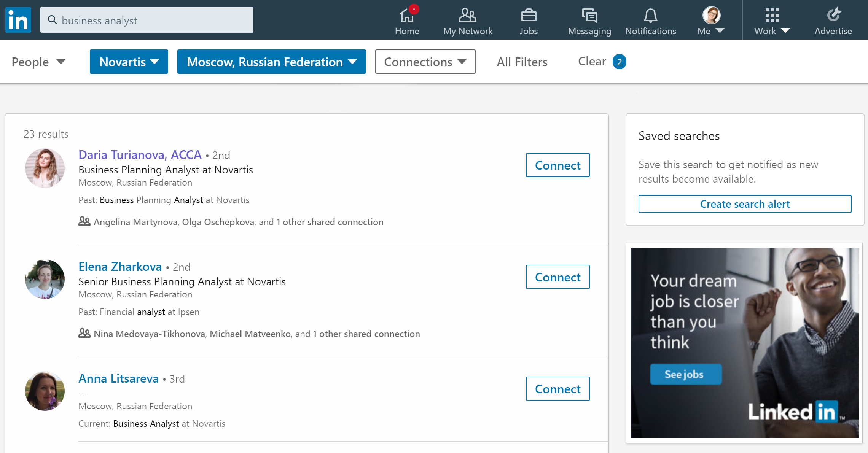The height and width of the screenshot is (453, 868).
Task: Click Anna Litsareva's profile photo
Action: 45,391
